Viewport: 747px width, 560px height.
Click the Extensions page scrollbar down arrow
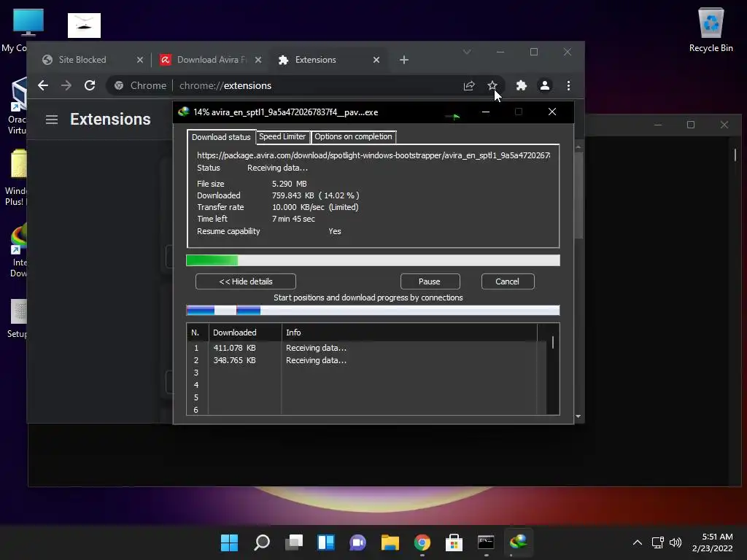578,416
